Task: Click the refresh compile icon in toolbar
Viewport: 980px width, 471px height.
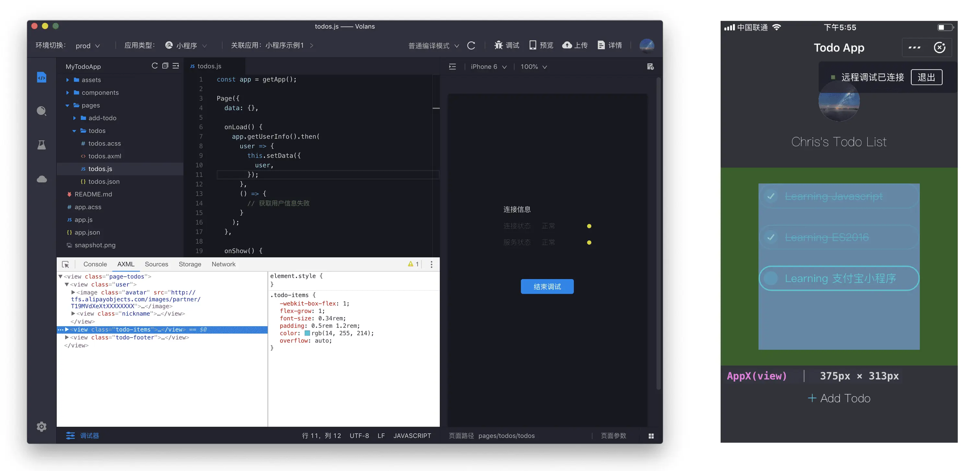Action: click(471, 45)
